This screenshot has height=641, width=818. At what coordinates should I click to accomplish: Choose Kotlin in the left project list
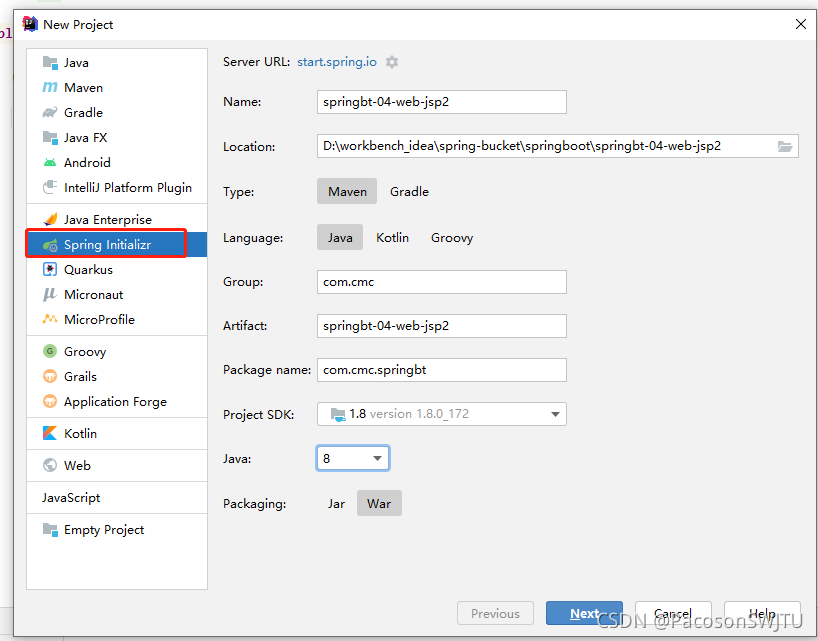(117, 433)
